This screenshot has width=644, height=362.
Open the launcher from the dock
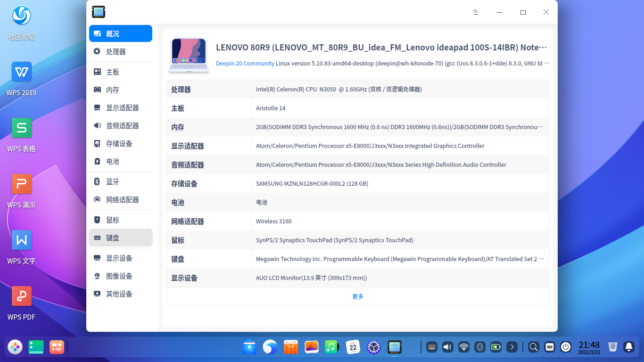click(x=15, y=347)
